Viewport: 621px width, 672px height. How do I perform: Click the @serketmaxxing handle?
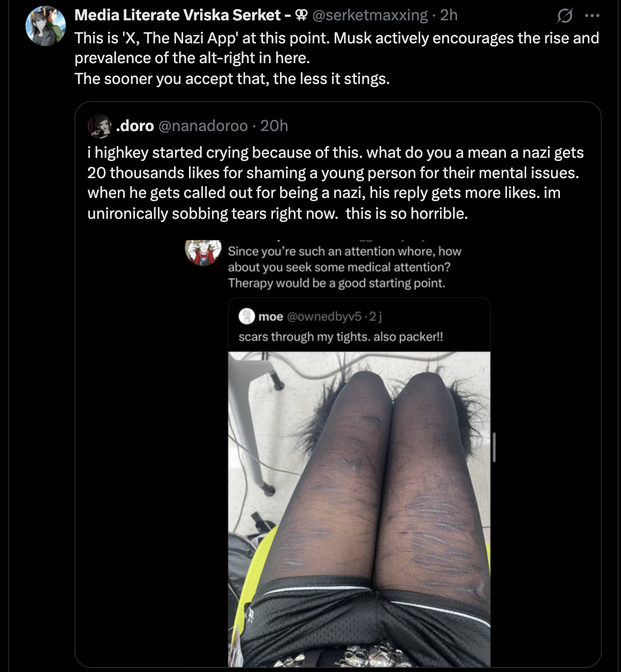pos(369,15)
